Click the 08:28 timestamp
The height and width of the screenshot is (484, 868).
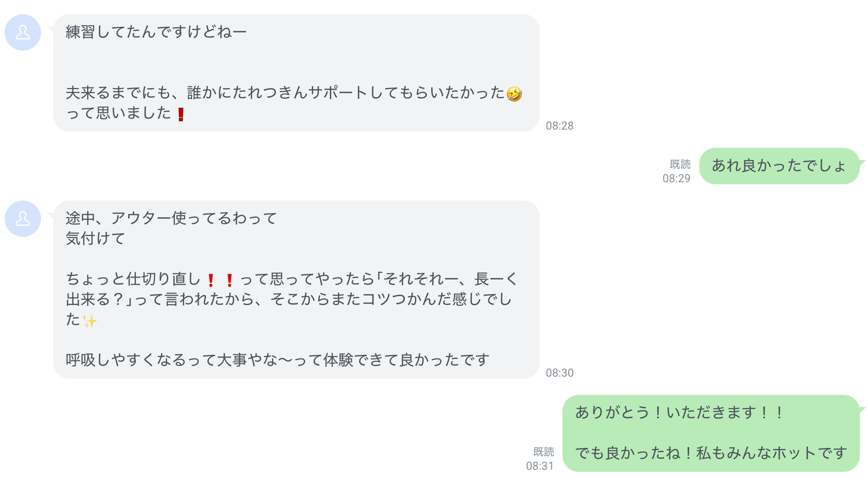[x=559, y=126]
